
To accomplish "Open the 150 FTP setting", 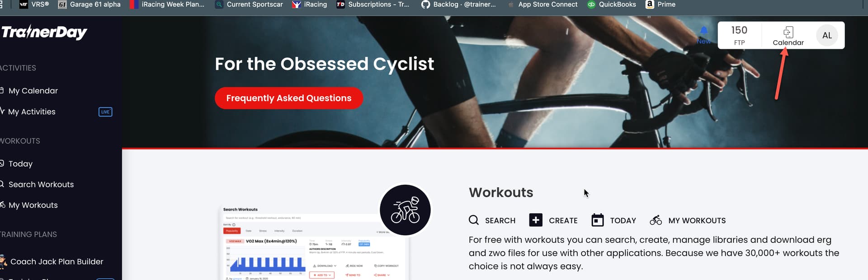I will point(739,35).
